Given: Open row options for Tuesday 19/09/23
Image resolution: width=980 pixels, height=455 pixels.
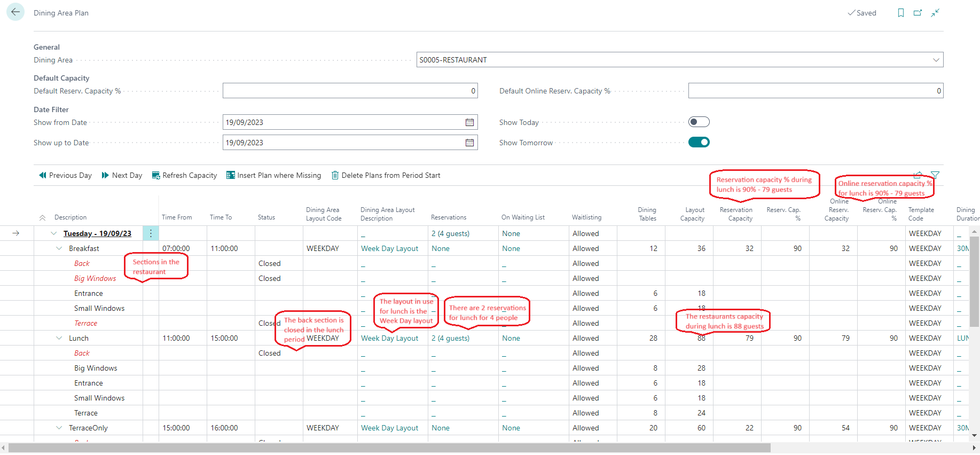Looking at the screenshot, I should pyautogui.click(x=151, y=233).
